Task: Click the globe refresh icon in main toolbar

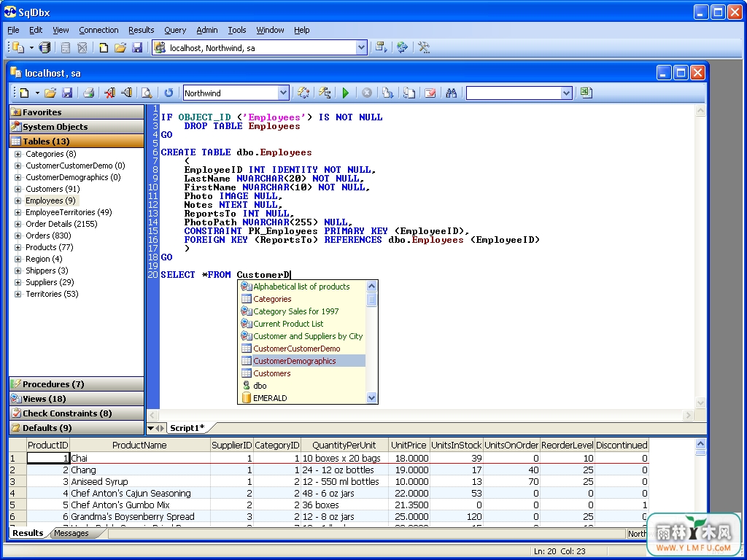Action: pyautogui.click(x=402, y=47)
